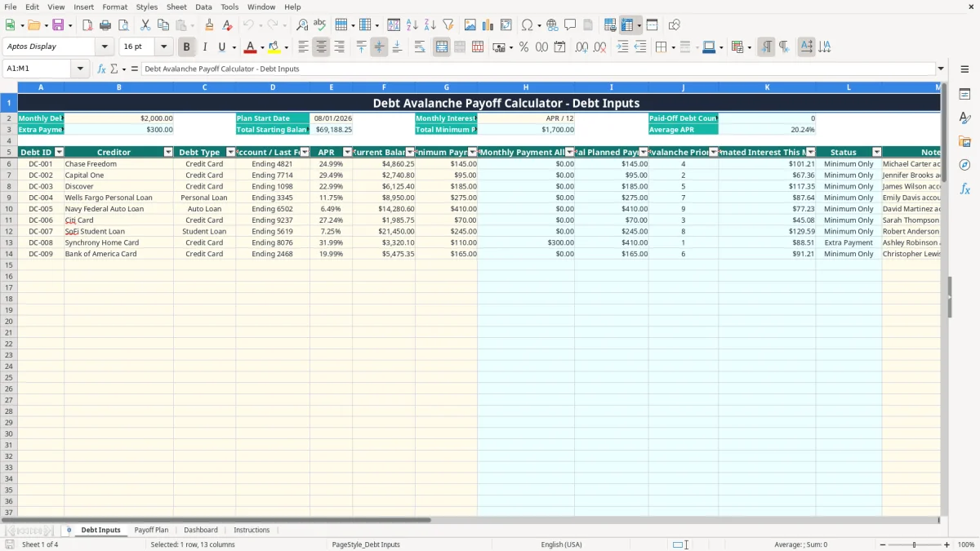Toggle Wrap Text
This screenshot has width=980, height=551.
[x=420, y=47]
